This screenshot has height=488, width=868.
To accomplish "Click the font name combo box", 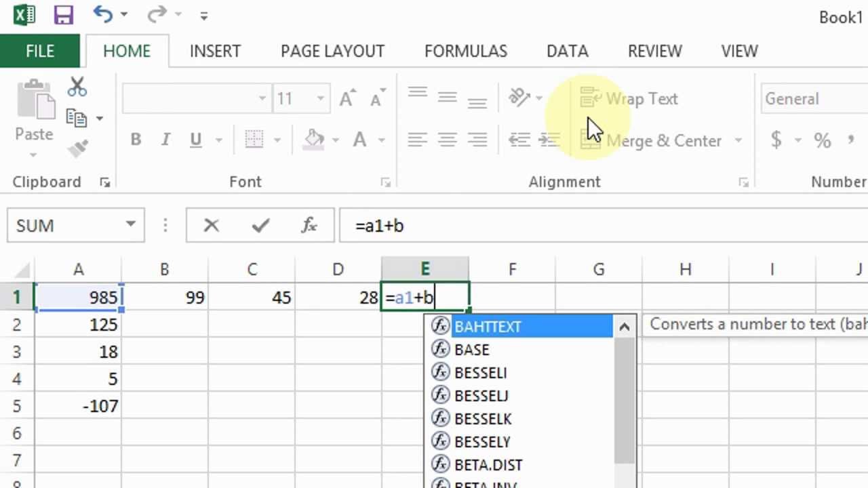I will [x=197, y=99].
